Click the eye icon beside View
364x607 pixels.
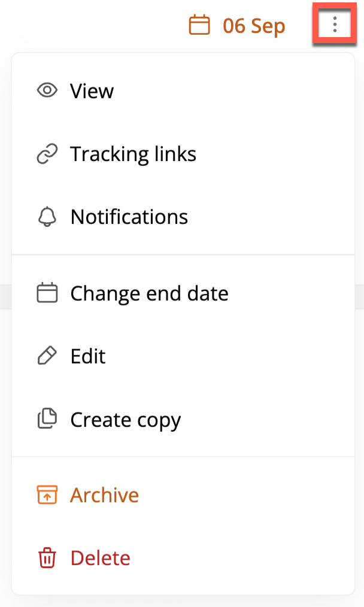tap(47, 91)
